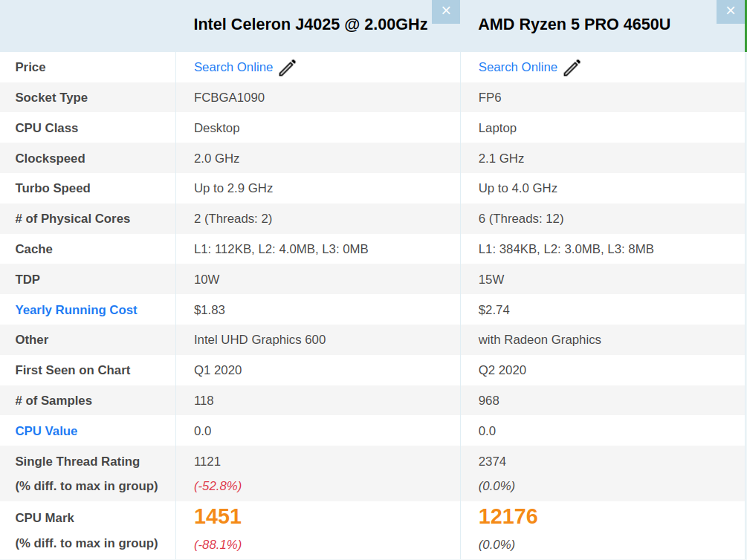Open Search Online link for Intel Celeron

pyautogui.click(x=233, y=68)
